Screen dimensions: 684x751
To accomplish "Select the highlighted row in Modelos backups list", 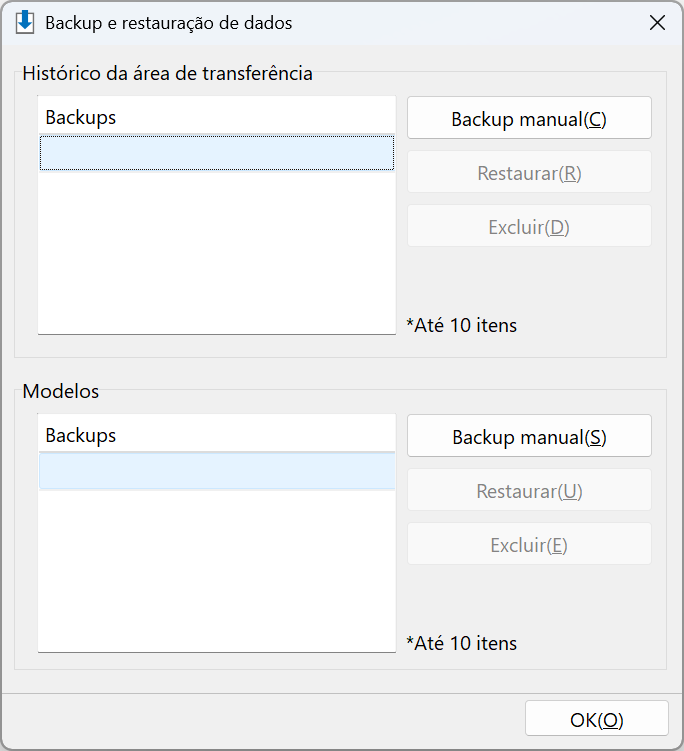I will click(217, 471).
